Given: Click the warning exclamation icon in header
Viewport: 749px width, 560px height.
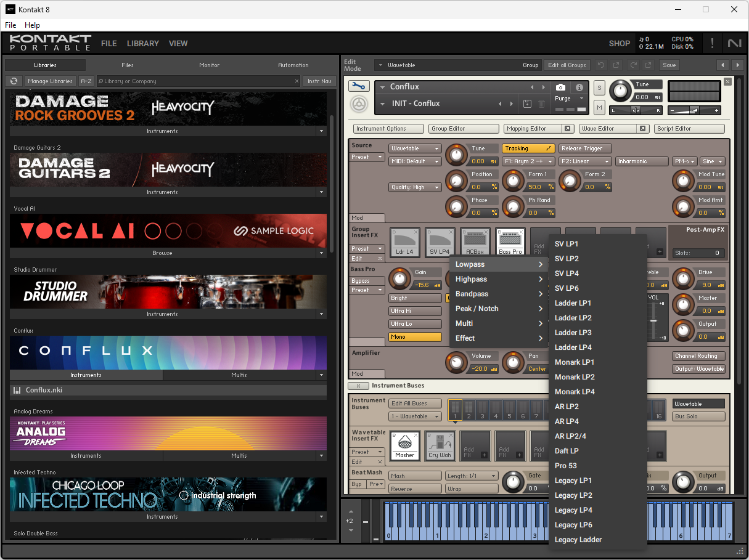Looking at the screenshot, I should [x=713, y=43].
